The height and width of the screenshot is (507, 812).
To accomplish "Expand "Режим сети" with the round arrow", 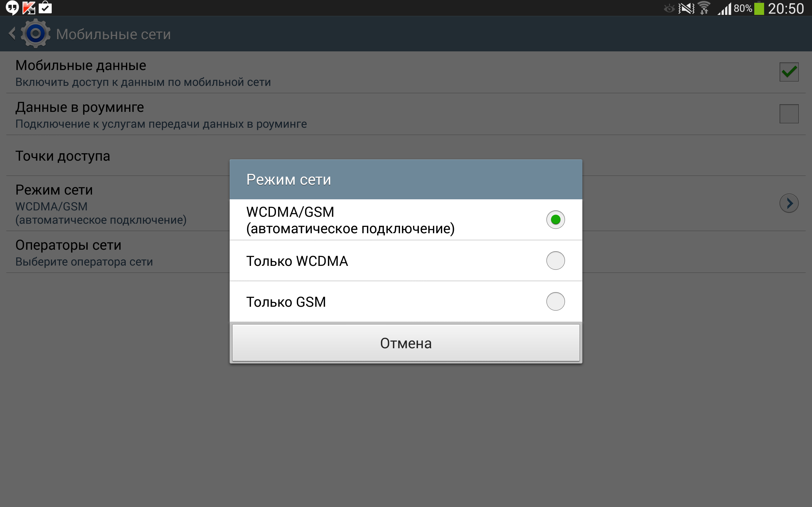I will click(789, 203).
